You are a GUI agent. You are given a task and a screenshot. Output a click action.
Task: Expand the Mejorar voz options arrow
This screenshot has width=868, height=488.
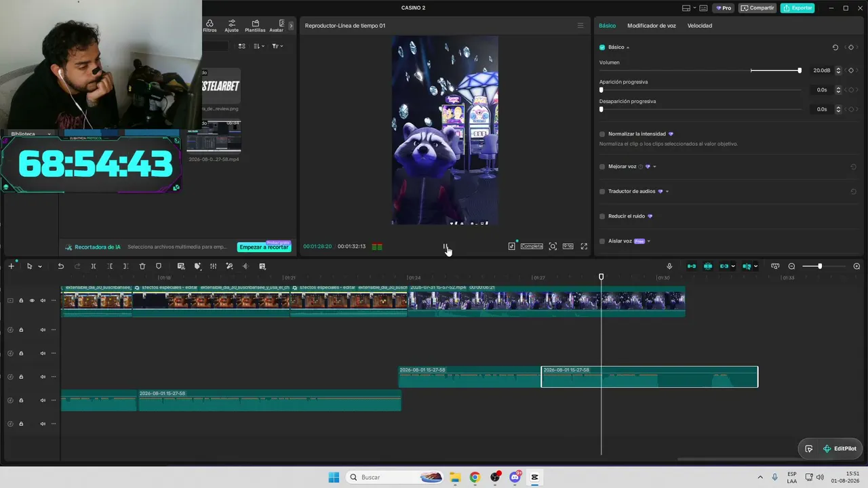(x=654, y=167)
